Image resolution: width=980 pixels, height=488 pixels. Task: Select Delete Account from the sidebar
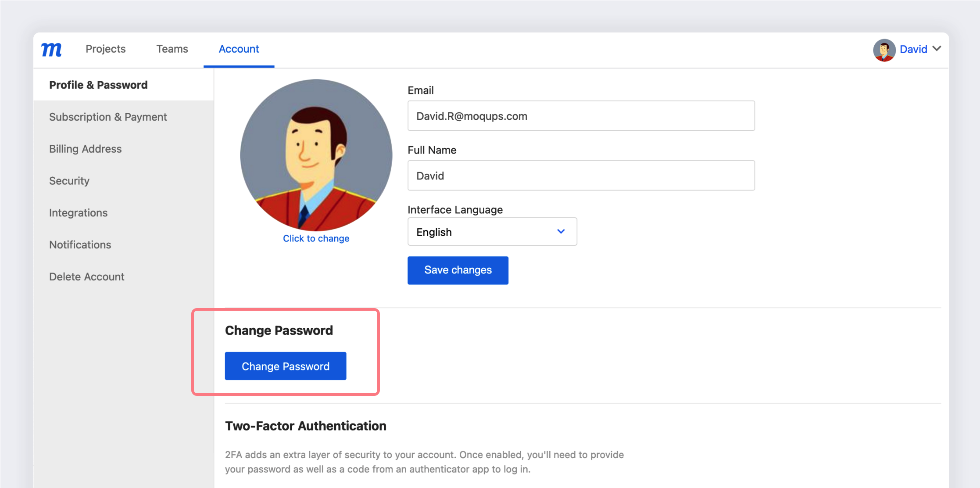click(86, 276)
